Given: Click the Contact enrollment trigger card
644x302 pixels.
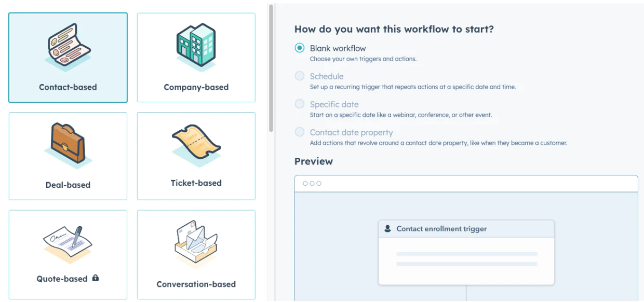Looking at the screenshot, I should pyautogui.click(x=466, y=252).
